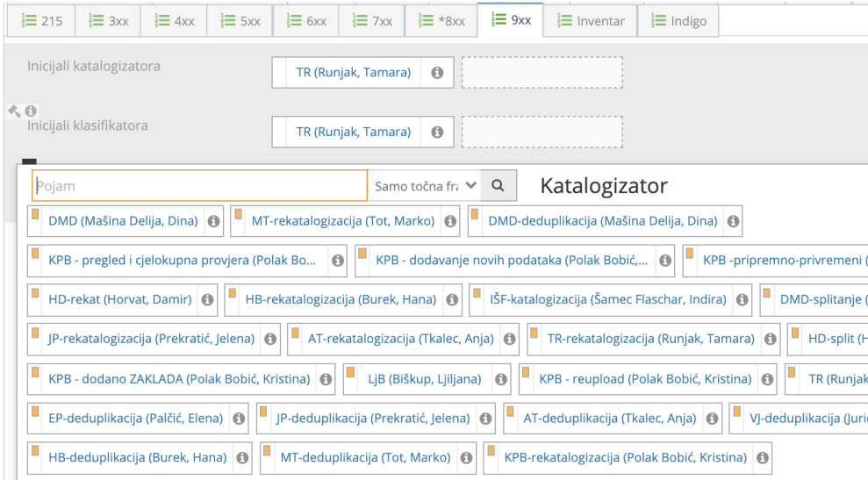Open info for HB-deduplikacija (Burek, Hana)
The width and height of the screenshot is (868, 480).
242,458
